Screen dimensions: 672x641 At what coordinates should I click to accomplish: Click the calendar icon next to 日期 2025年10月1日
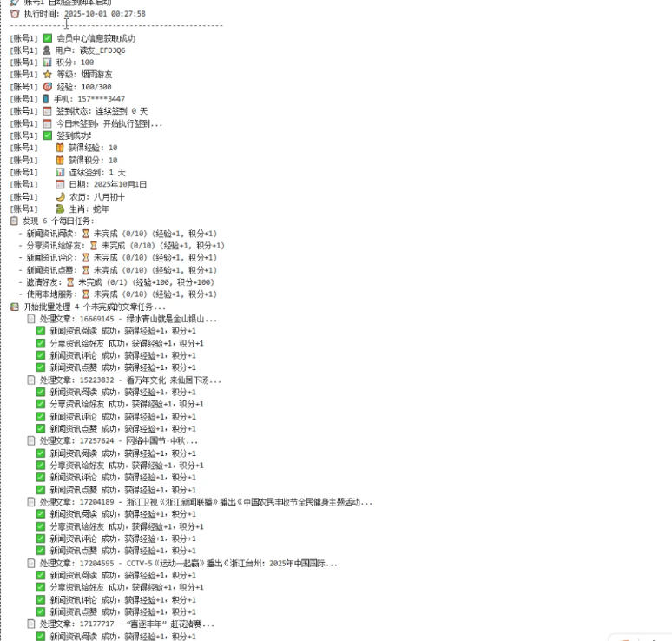tap(60, 184)
